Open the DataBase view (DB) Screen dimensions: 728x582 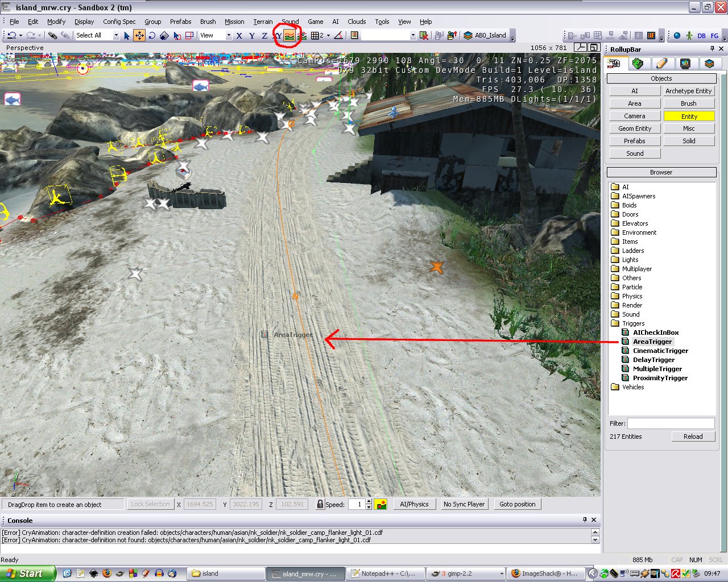701,35
